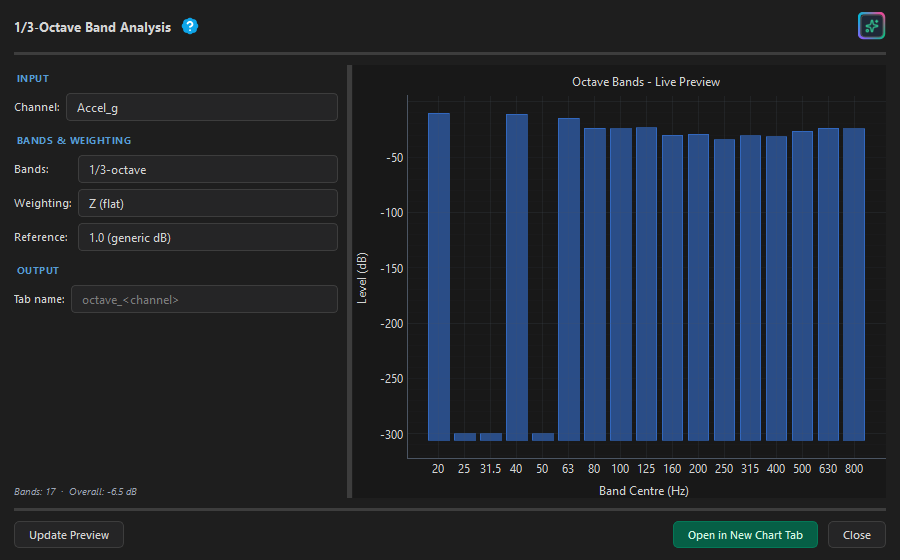
Task: Open the Channel dropdown showing Accel_g
Action: [x=202, y=107]
